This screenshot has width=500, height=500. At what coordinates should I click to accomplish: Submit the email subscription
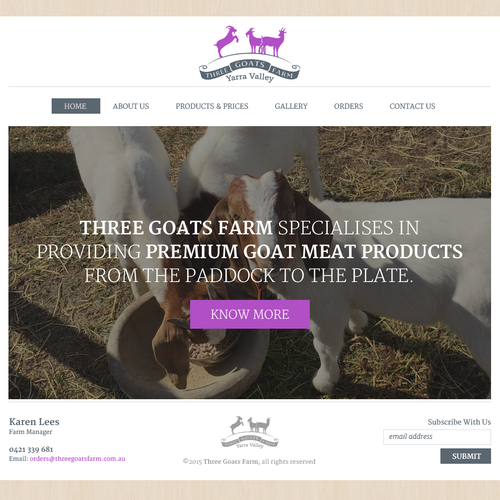tap(466, 456)
